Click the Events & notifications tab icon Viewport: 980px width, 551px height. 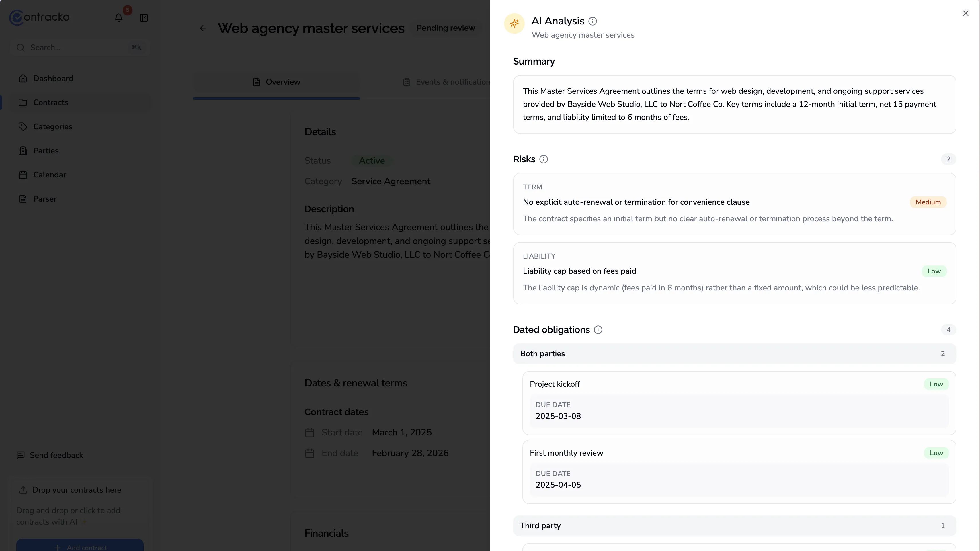(x=407, y=82)
